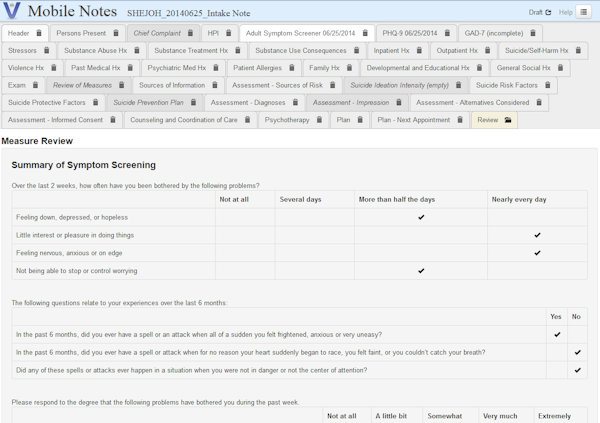Click No checkmark for heart suddenly began to race question
600x423 pixels.
click(x=577, y=352)
